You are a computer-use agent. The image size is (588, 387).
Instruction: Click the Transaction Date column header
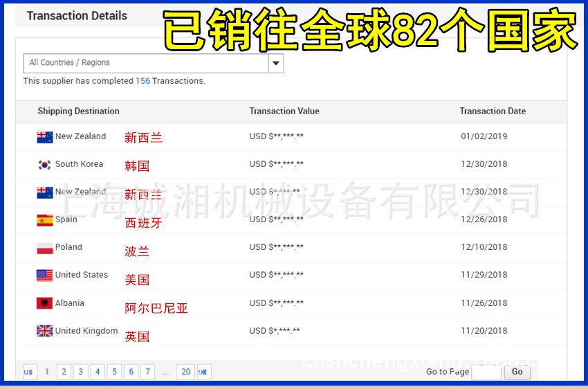(x=493, y=111)
